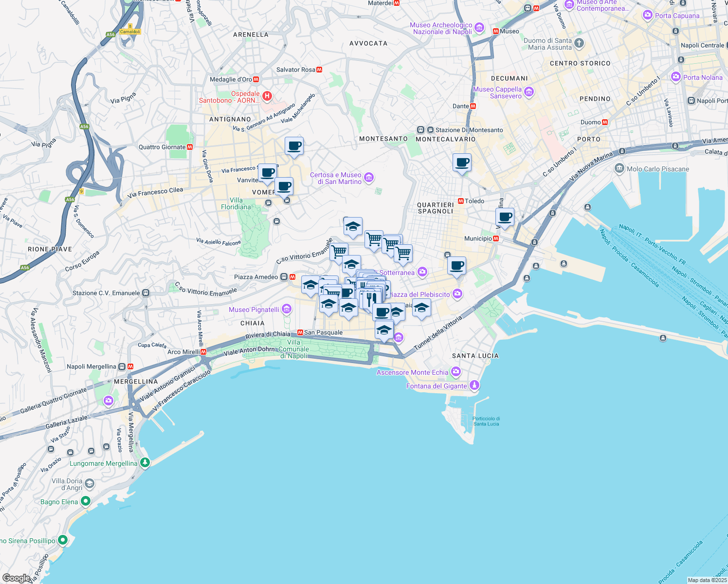
Task: Click the hospital icon for Ospedale Santobono
Action: pos(267,96)
